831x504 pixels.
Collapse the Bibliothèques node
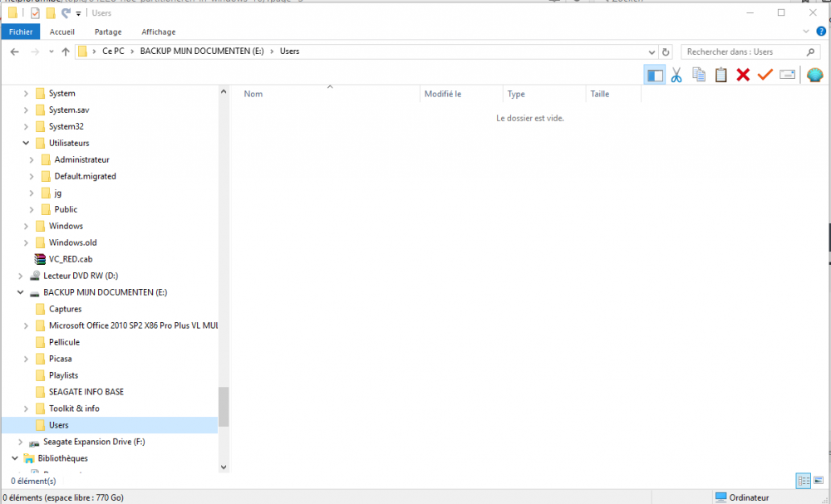tap(15, 458)
